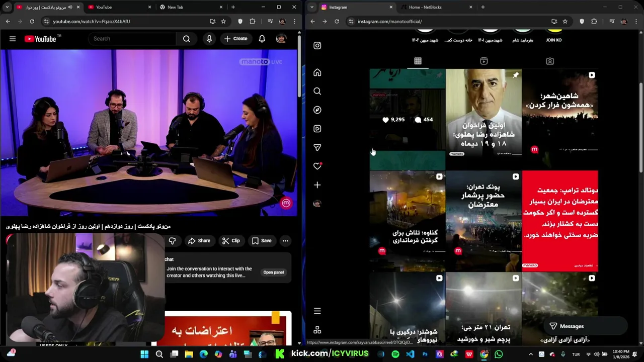Open the video's more actions ellipsis
This screenshot has height=362, width=644.
pos(285,241)
